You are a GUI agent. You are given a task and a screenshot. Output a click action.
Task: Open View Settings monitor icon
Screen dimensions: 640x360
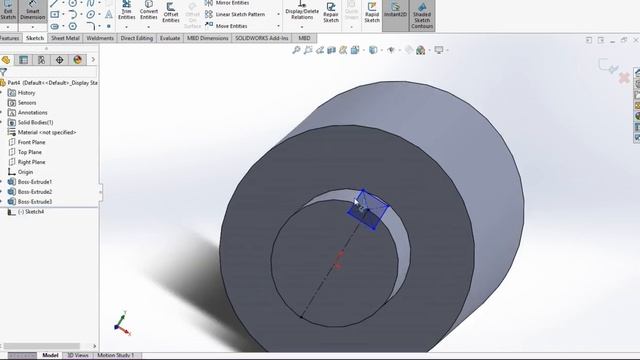pyautogui.click(x=439, y=50)
